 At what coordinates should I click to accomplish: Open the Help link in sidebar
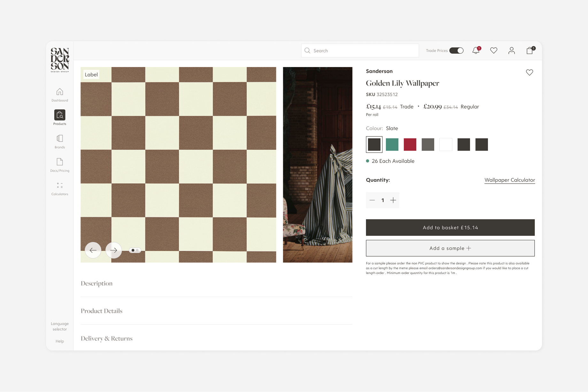click(x=60, y=341)
